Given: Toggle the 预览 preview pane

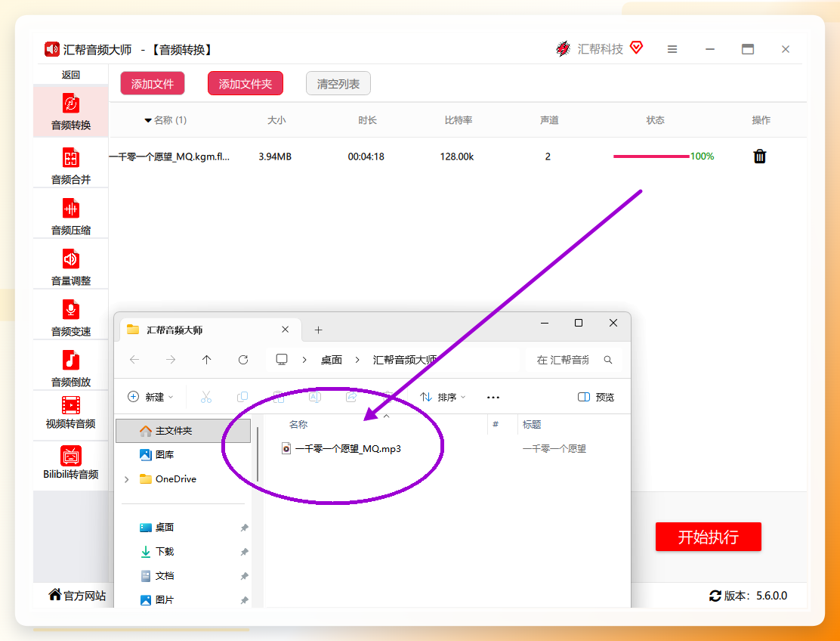Looking at the screenshot, I should pyautogui.click(x=596, y=397).
